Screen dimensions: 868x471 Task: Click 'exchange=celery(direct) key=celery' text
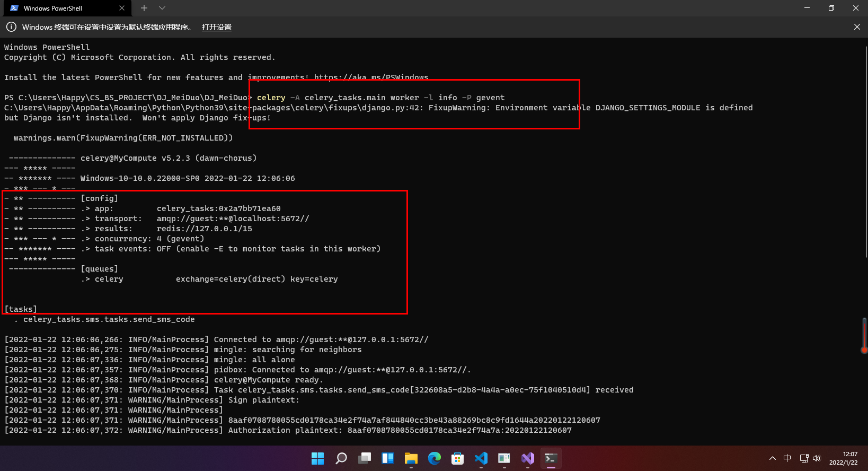[257, 279]
